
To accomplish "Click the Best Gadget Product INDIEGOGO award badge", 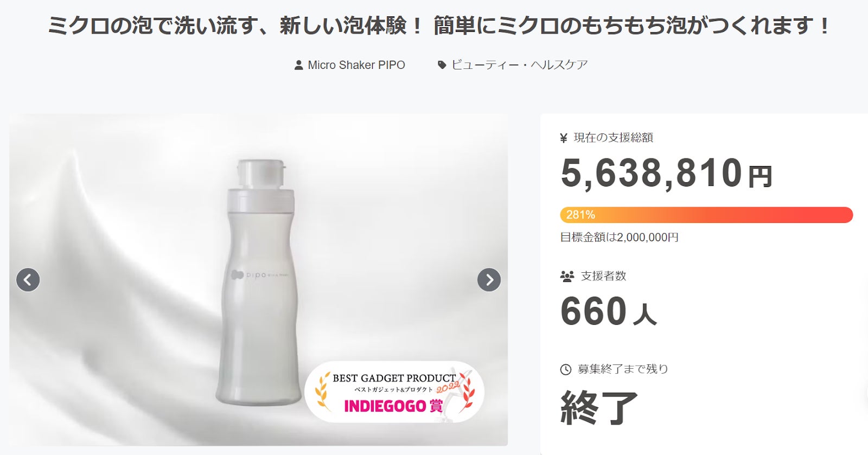I will (394, 392).
